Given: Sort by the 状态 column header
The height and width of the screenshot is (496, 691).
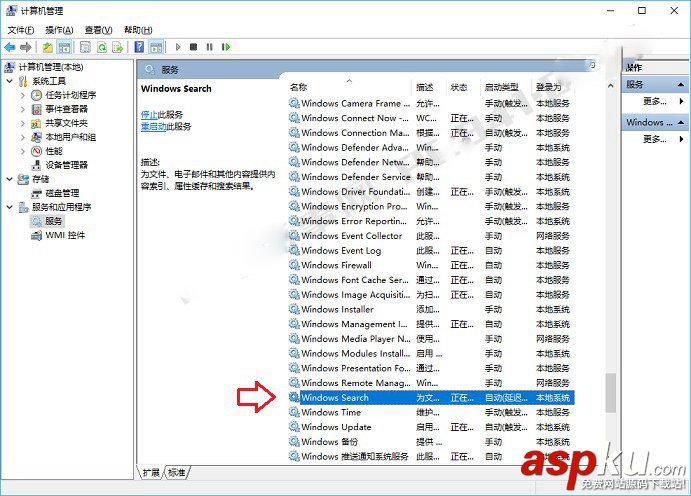Looking at the screenshot, I should click(x=459, y=87).
